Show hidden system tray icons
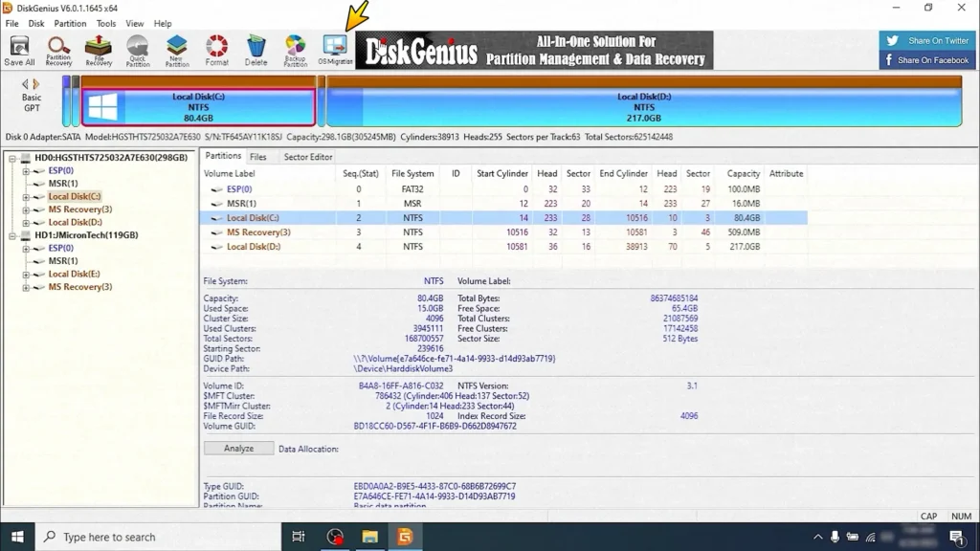 (817, 537)
